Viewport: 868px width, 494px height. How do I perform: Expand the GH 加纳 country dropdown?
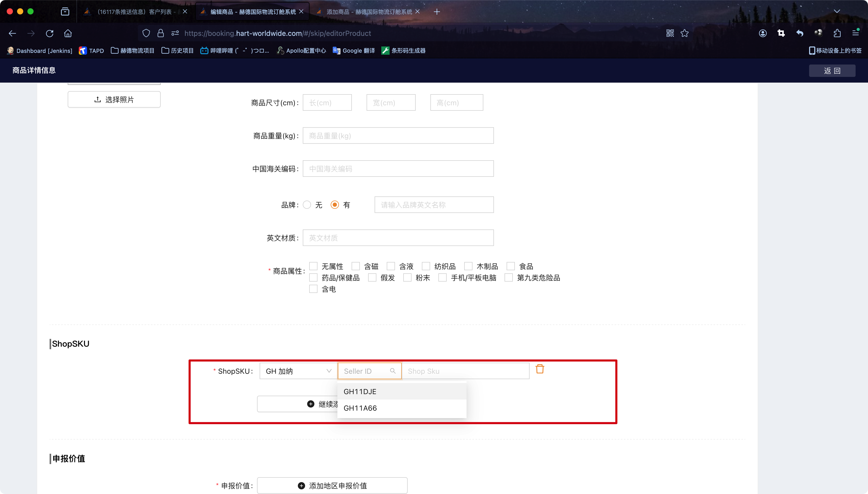click(x=298, y=371)
